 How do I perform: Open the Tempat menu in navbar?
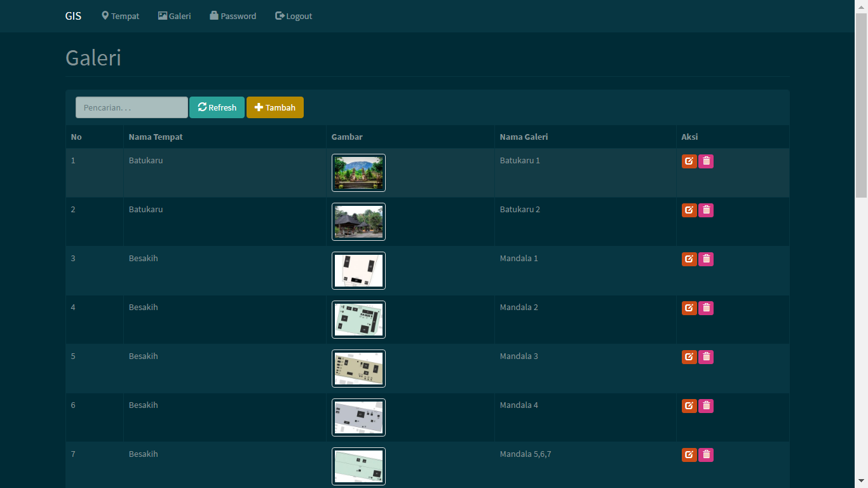point(120,16)
